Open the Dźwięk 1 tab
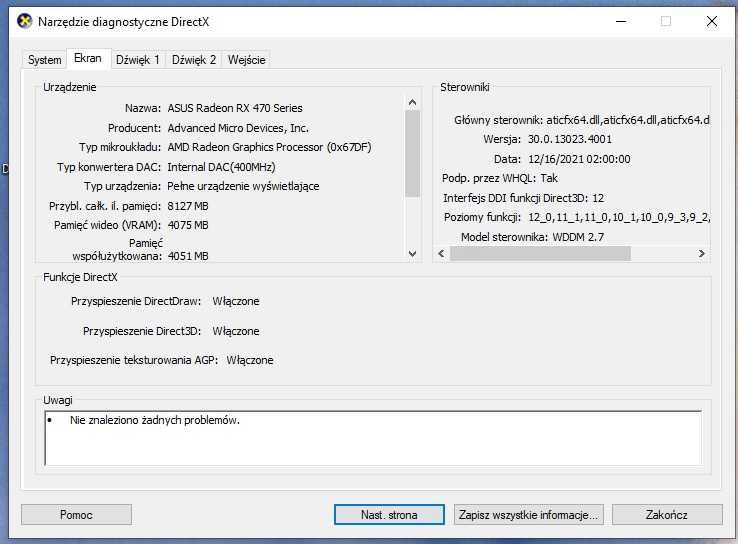Screen dimensions: 738x544 pyautogui.click(x=138, y=60)
